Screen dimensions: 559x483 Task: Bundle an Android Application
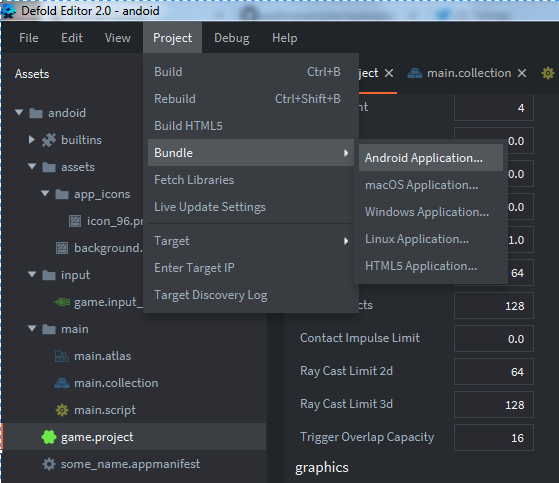point(431,158)
